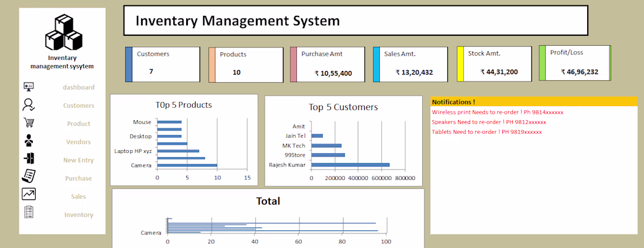Click the Wireless print re-order notification
The image size is (644, 248).
(x=498, y=112)
